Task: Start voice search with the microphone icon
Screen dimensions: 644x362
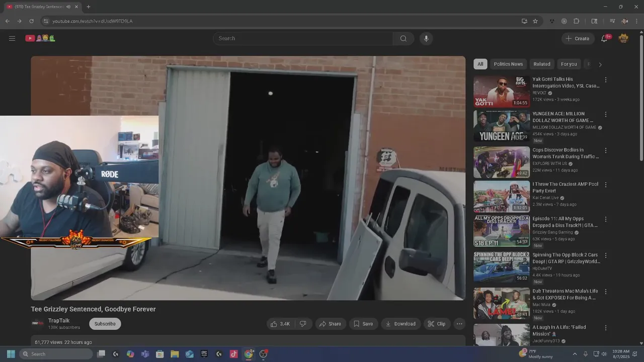Action: tap(426, 38)
